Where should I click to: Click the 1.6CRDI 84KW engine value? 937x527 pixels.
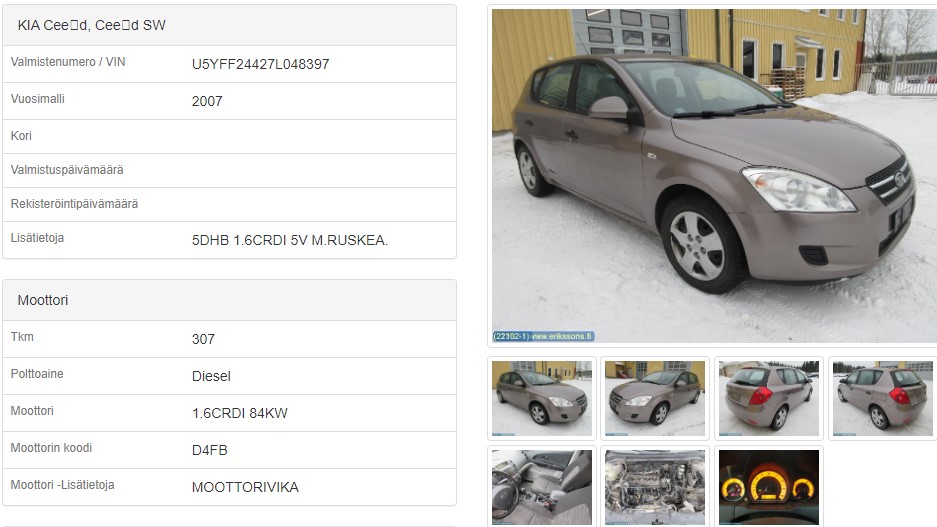click(240, 413)
